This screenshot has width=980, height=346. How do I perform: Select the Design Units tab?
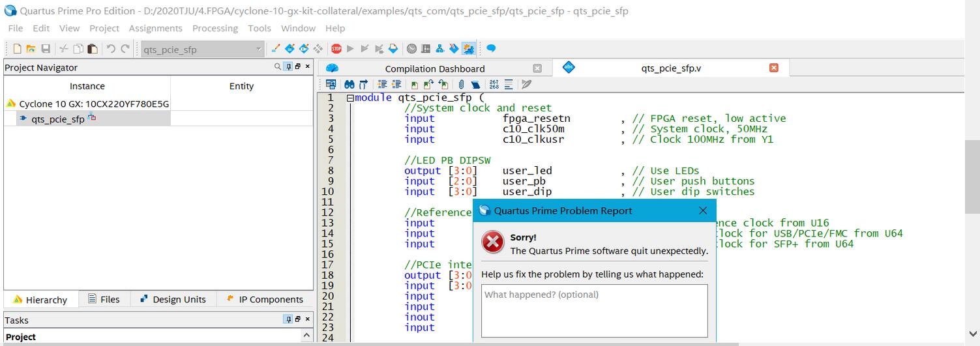pyautogui.click(x=173, y=299)
